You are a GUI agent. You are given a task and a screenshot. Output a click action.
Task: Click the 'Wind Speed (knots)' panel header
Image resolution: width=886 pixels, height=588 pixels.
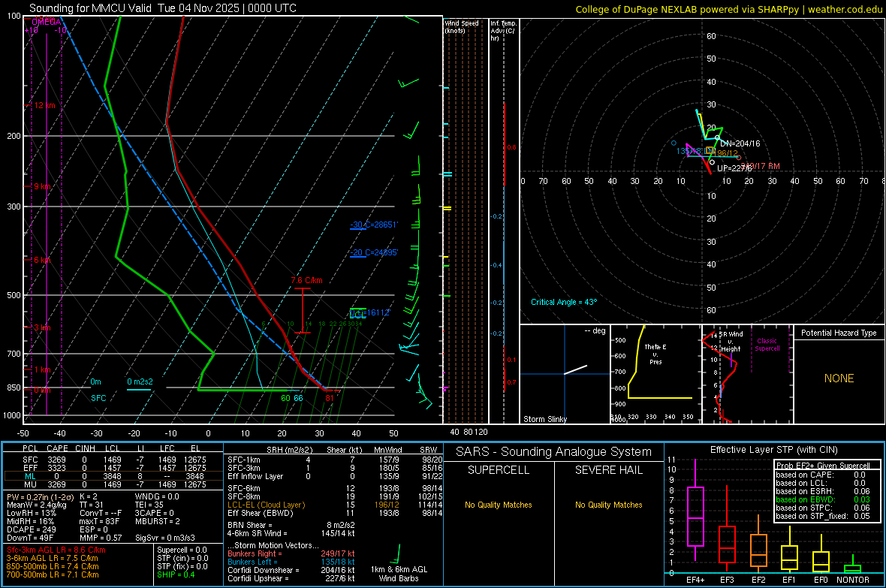[462, 27]
